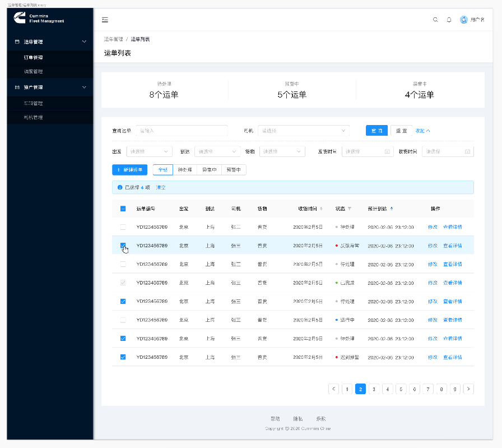Uncheck the 迟到预警 row checkbox
This screenshot has width=502, height=448.
click(x=123, y=357)
